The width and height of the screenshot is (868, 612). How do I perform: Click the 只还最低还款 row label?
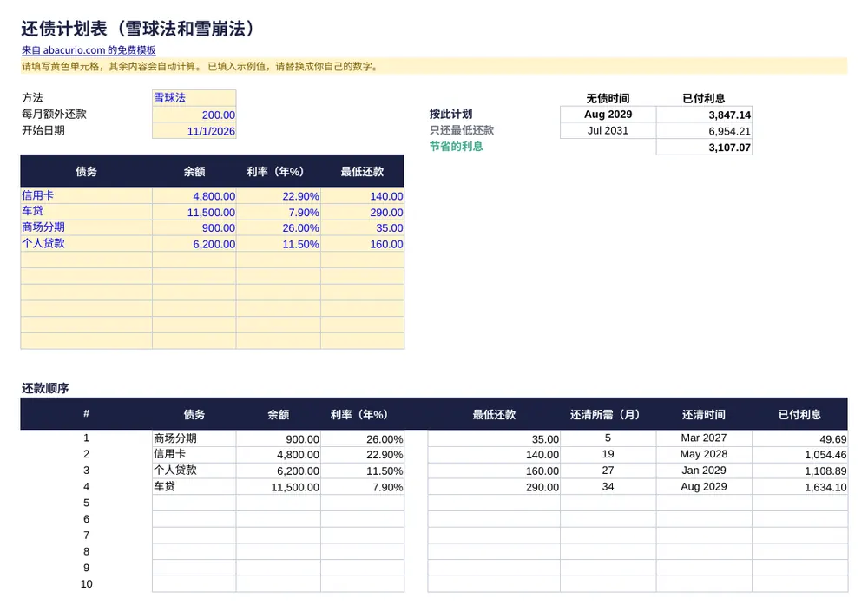[x=462, y=130]
